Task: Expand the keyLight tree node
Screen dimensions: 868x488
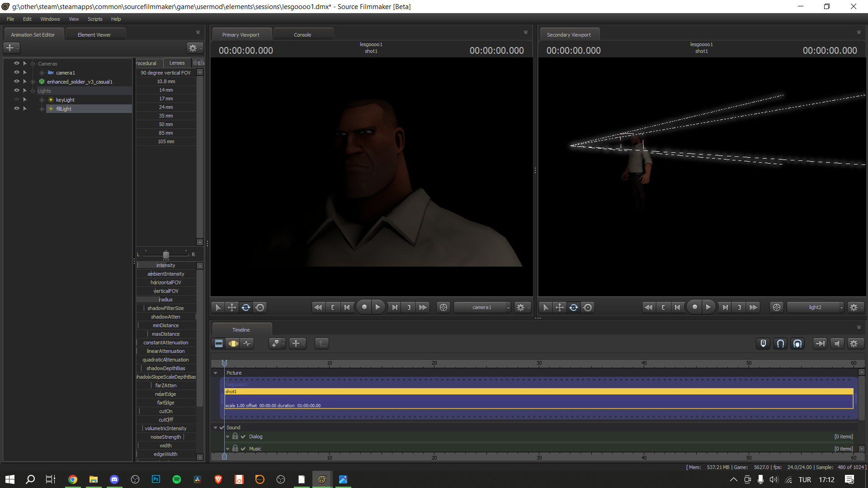Action: point(42,100)
